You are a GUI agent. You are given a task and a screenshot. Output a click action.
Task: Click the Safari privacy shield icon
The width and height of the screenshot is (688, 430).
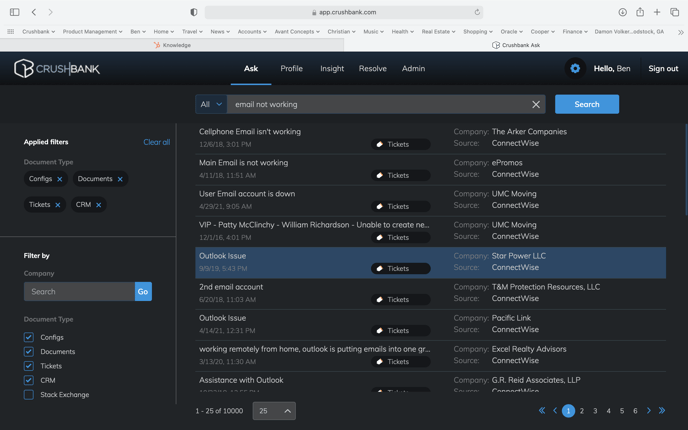click(x=194, y=12)
